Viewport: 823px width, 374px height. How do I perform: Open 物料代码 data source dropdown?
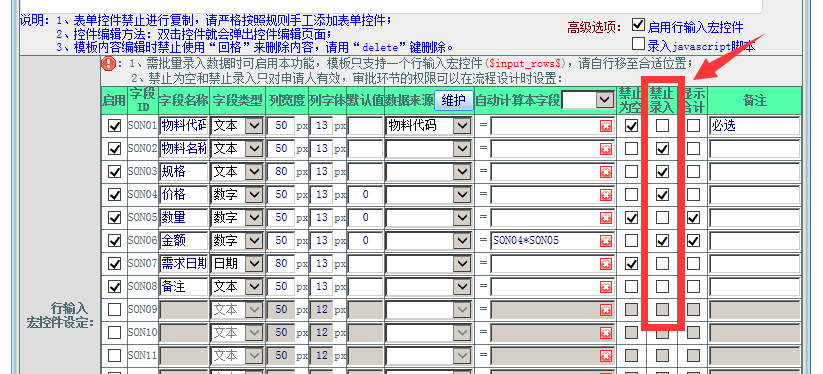pyautogui.click(x=428, y=125)
